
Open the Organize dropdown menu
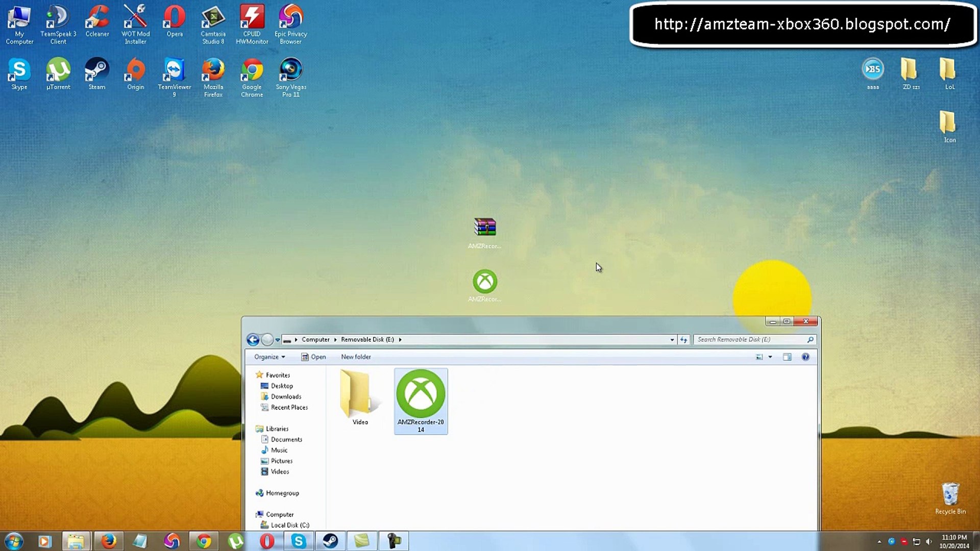point(269,357)
